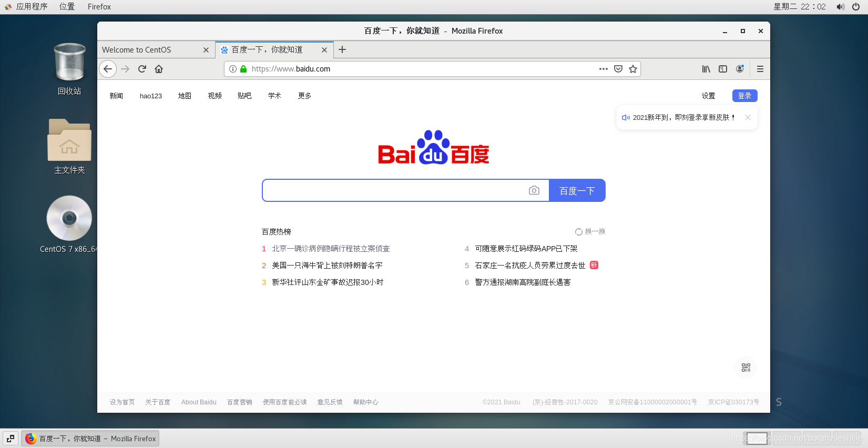Image resolution: width=868 pixels, height=448 pixels.
Task: Click the clock 星期二 22:02
Action: pos(800,7)
